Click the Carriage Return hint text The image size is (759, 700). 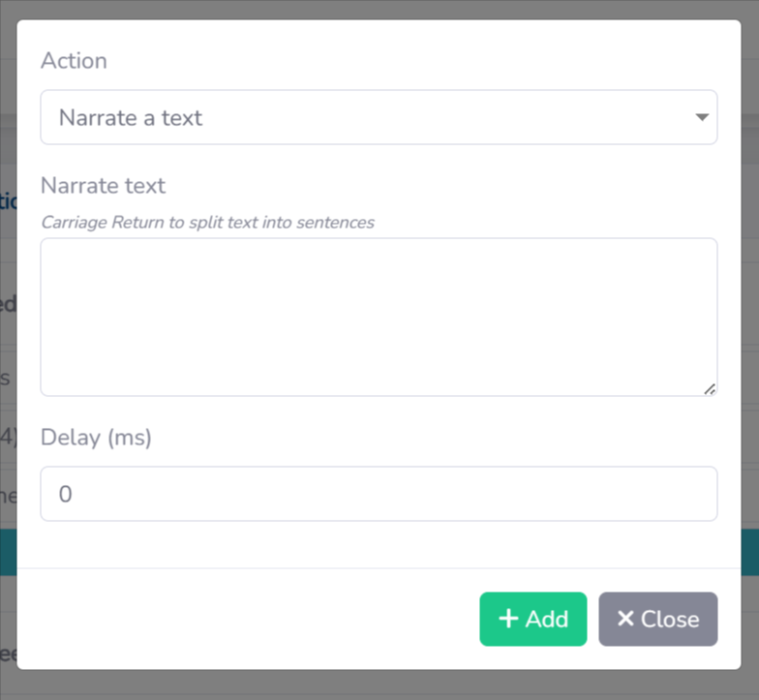tap(207, 222)
